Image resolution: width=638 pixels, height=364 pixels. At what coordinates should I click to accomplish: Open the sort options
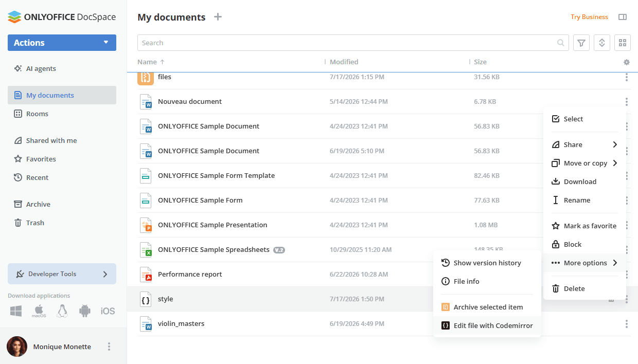[x=602, y=43]
